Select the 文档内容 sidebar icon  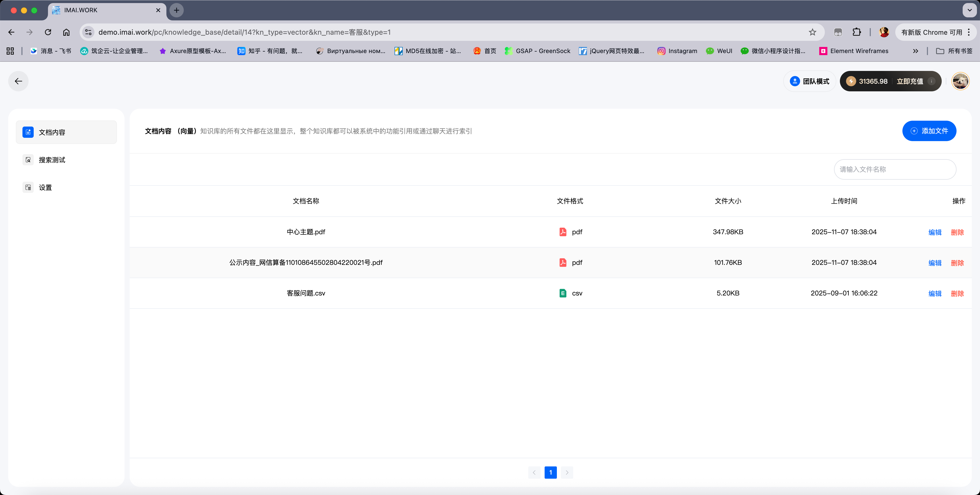tap(28, 132)
